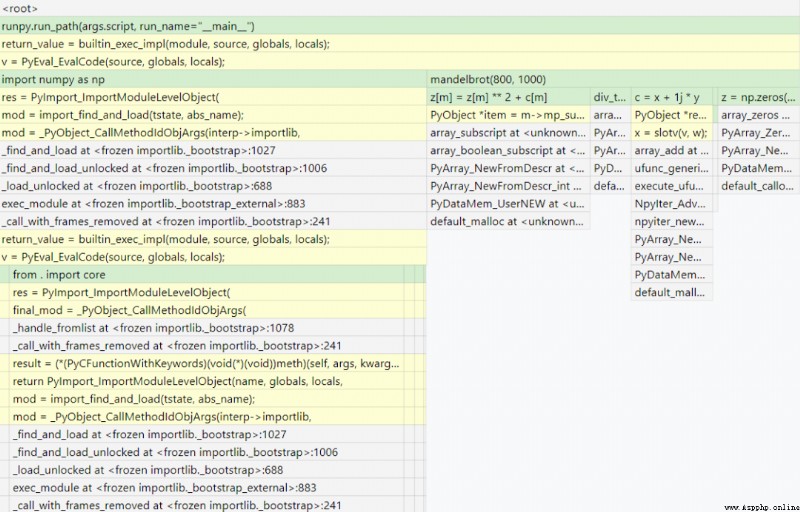The width and height of the screenshot is (800, 512).
Task: Click 'mod = import_find_and_load' directly below 'res = PyImport' under numpy import
Action: pos(213,115)
